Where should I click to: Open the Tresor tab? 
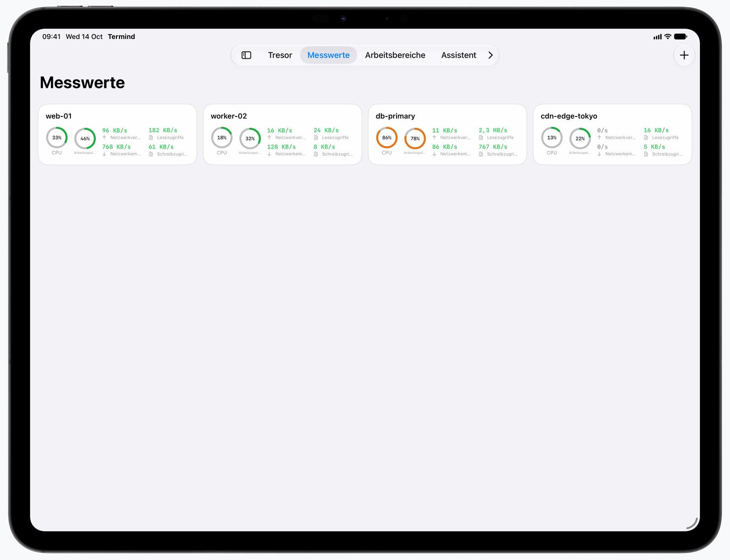point(280,55)
